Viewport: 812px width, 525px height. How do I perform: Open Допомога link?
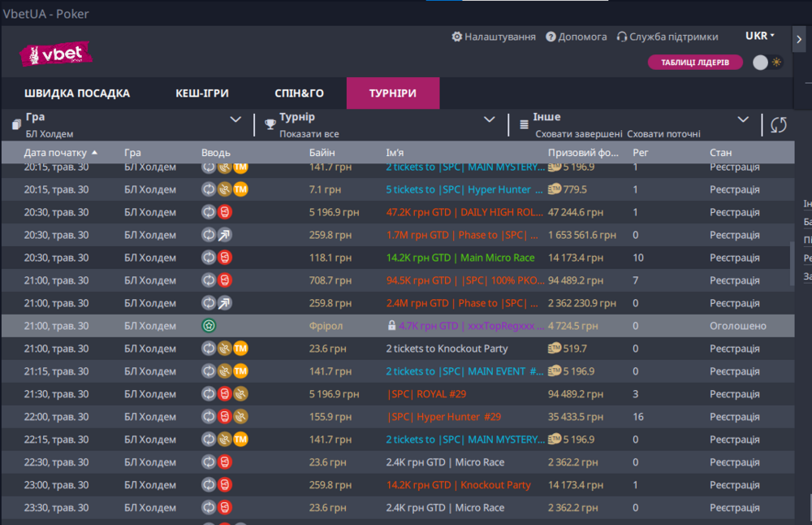click(x=582, y=37)
